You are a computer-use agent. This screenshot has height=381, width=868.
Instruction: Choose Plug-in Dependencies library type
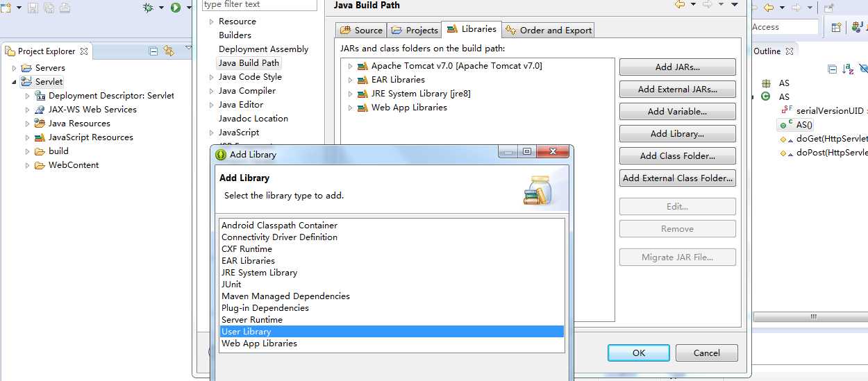[392, 308]
